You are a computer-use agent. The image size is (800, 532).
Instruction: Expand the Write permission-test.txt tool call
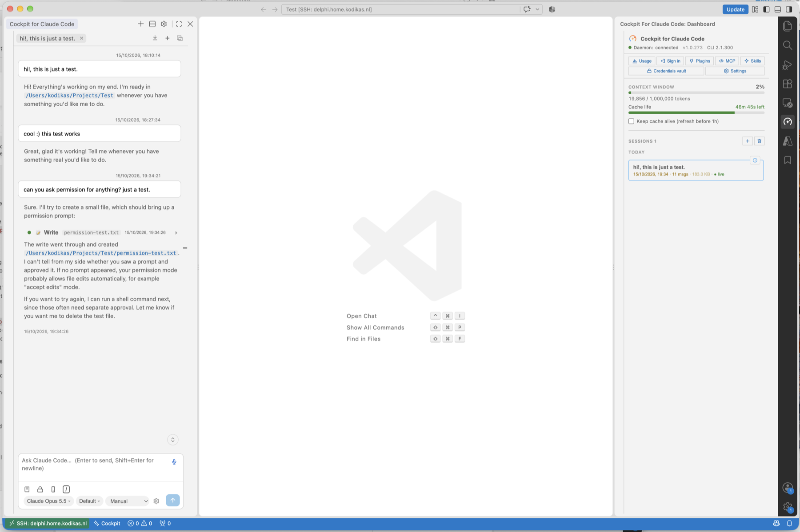[x=176, y=232]
